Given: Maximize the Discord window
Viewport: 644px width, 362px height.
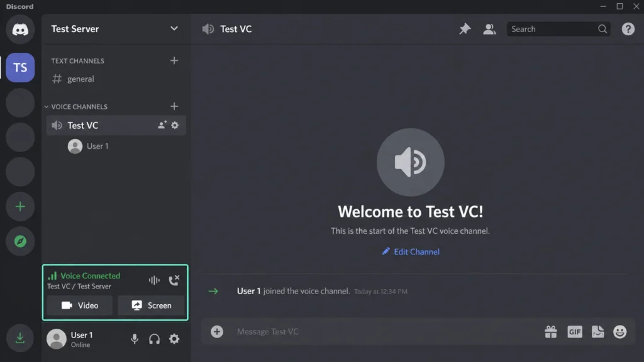Looking at the screenshot, I should point(619,6).
